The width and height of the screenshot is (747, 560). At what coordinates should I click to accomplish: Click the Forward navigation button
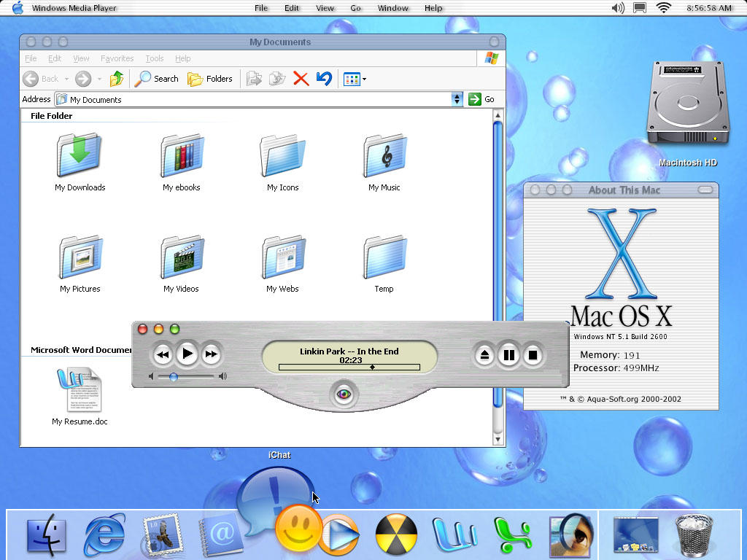coord(83,79)
